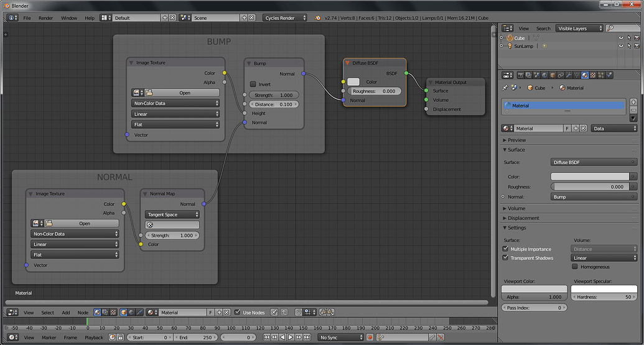Screen dimensions: 644x345
Task: Open the Object Data mesh tab icon
Action: click(x=577, y=75)
